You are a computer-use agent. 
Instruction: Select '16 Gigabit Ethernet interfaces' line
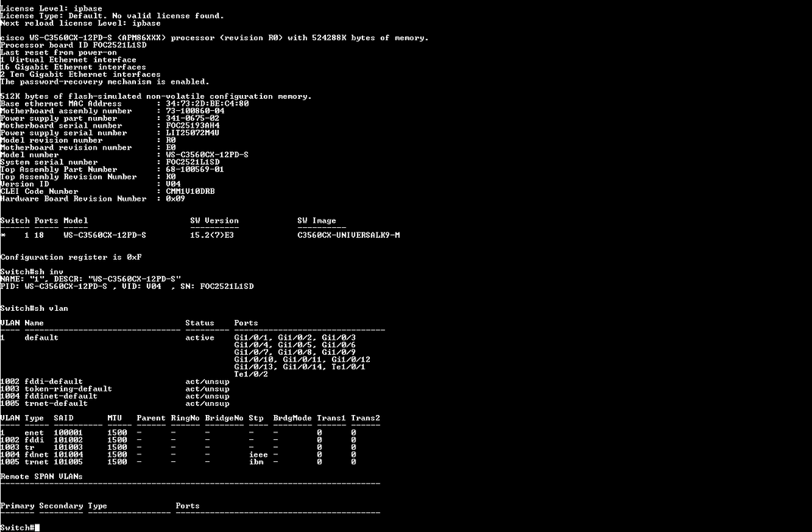73,67
